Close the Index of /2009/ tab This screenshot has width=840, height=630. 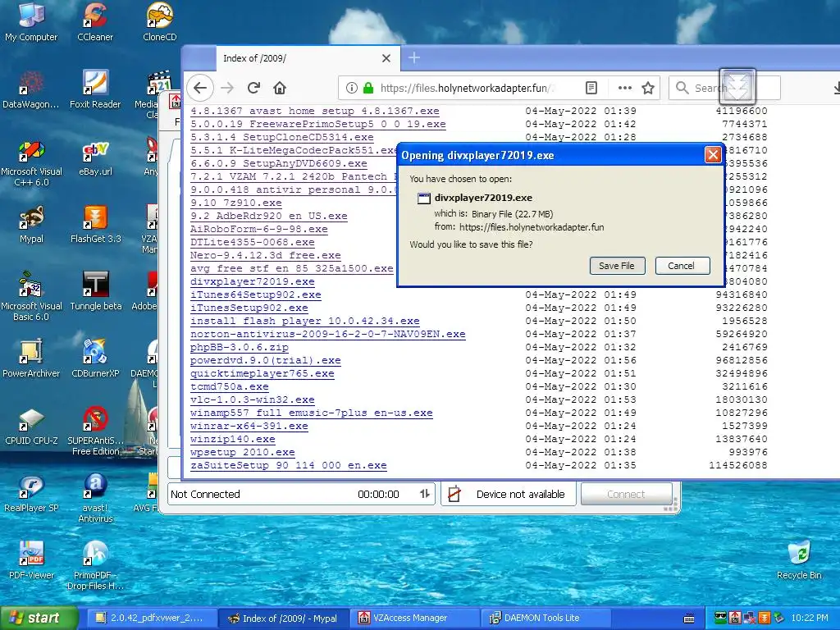coord(386,58)
